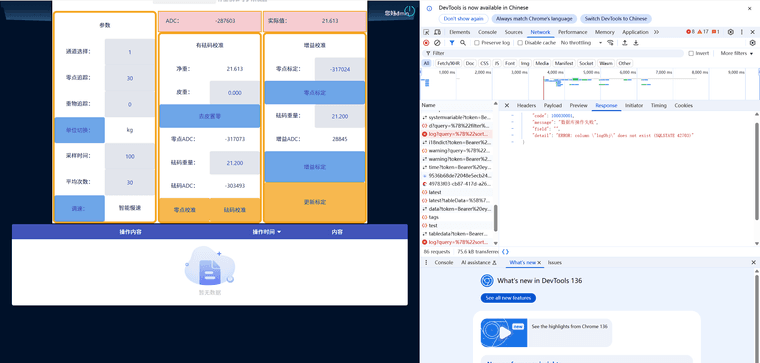The height and width of the screenshot is (363, 760).
Task: Close the request details pane X
Action: click(507, 105)
